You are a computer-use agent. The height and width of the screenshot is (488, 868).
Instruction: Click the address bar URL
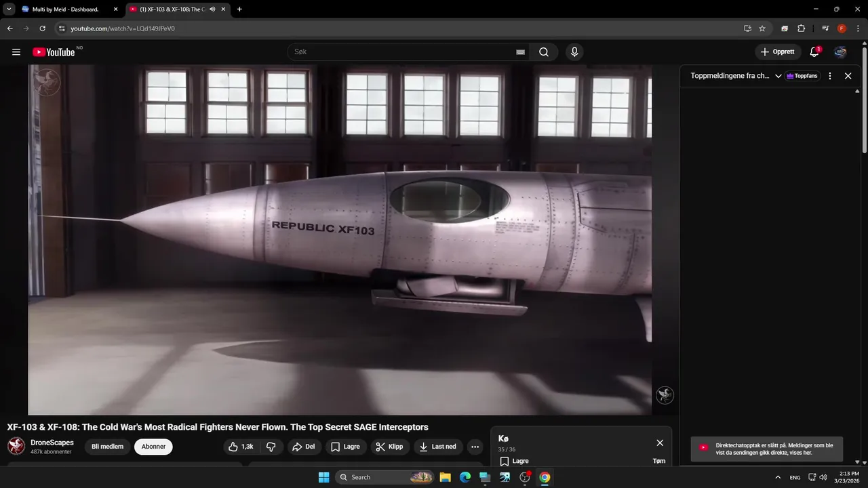[x=123, y=28]
